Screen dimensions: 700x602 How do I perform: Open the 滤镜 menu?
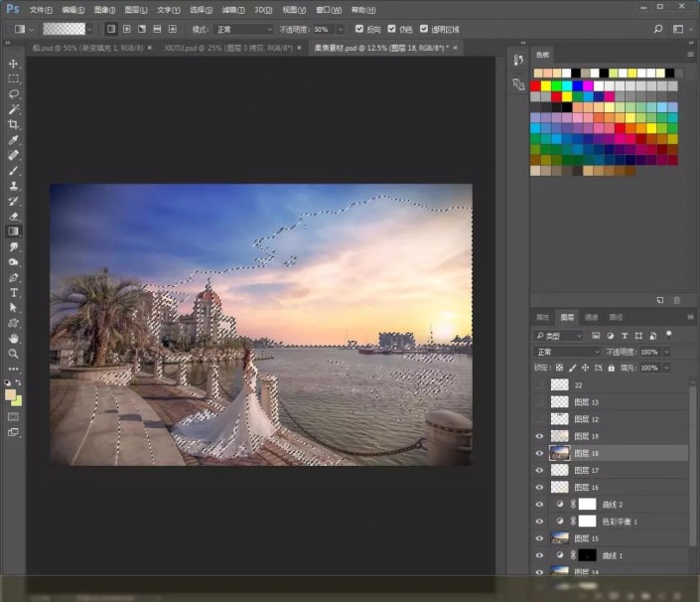point(233,10)
